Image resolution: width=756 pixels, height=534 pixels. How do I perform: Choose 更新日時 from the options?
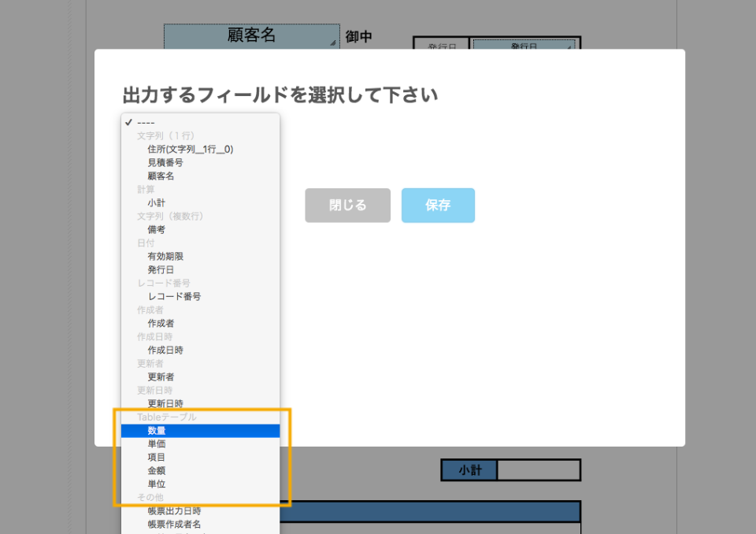pyautogui.click(x=165, y=403)
